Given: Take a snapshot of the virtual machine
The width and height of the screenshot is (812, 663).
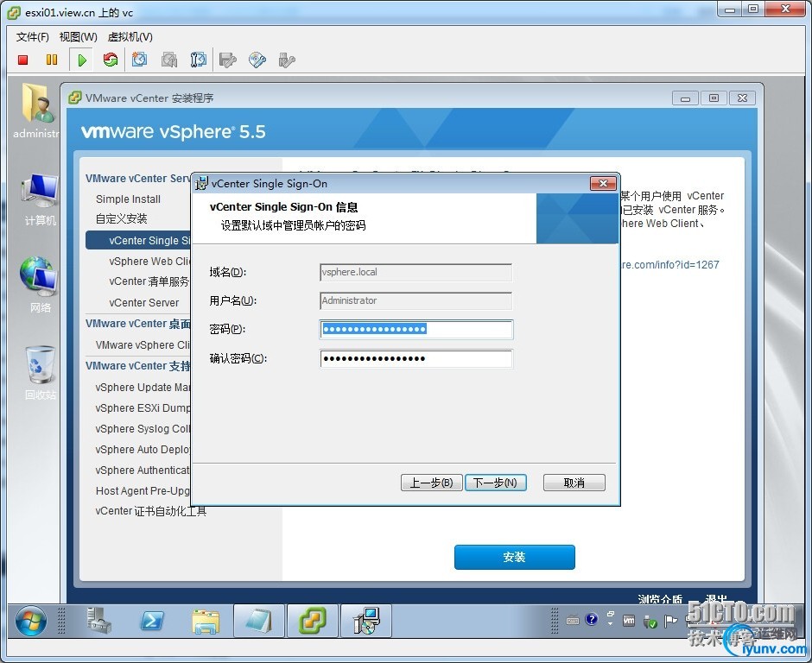Looking at the screenshot, I should 139,60.
